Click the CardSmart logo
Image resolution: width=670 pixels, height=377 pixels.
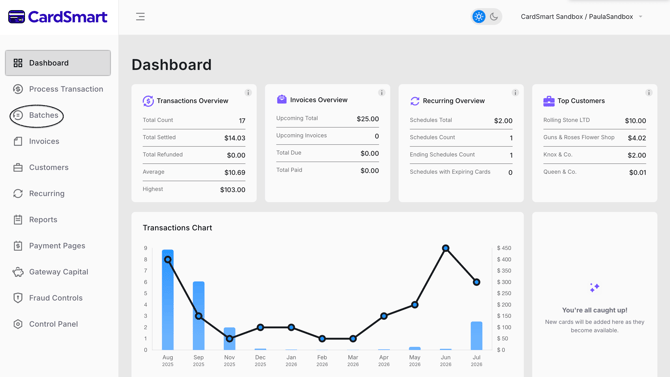(x=58, y=17)
